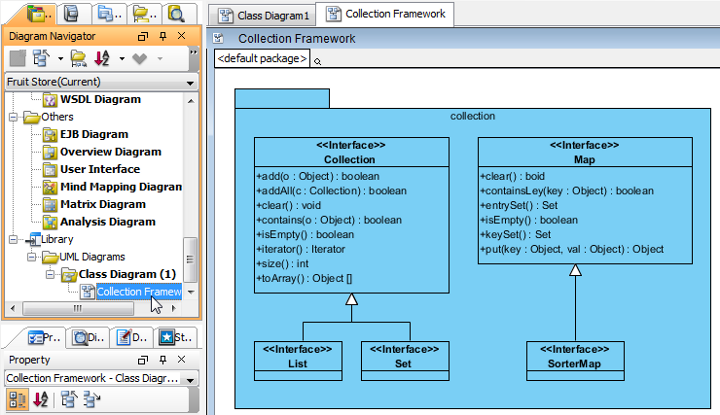This screenshot has height=415, width=720.
Task: Open the Model Explorer pane tab icon
Action: point(71,13)
